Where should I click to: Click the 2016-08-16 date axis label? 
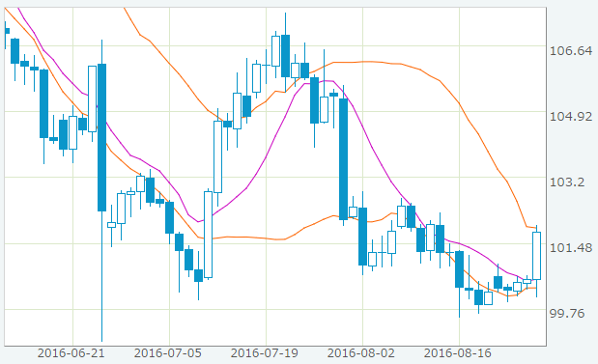coord(458,353)
